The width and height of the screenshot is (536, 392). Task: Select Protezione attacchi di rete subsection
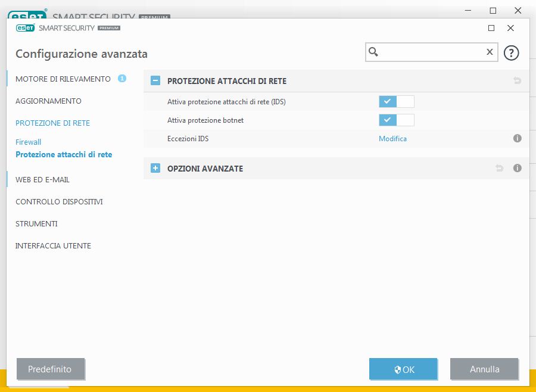(64, 155)
